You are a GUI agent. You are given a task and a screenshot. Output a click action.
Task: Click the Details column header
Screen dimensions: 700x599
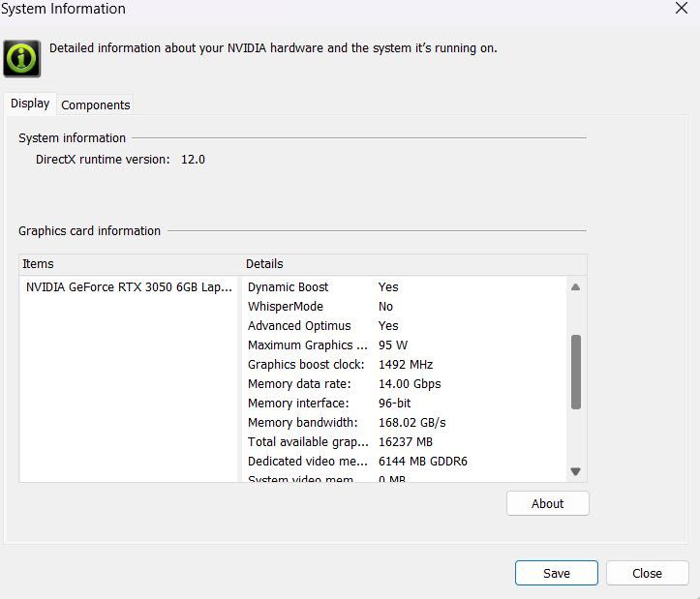pyautogui.click(x=414, y=264)
